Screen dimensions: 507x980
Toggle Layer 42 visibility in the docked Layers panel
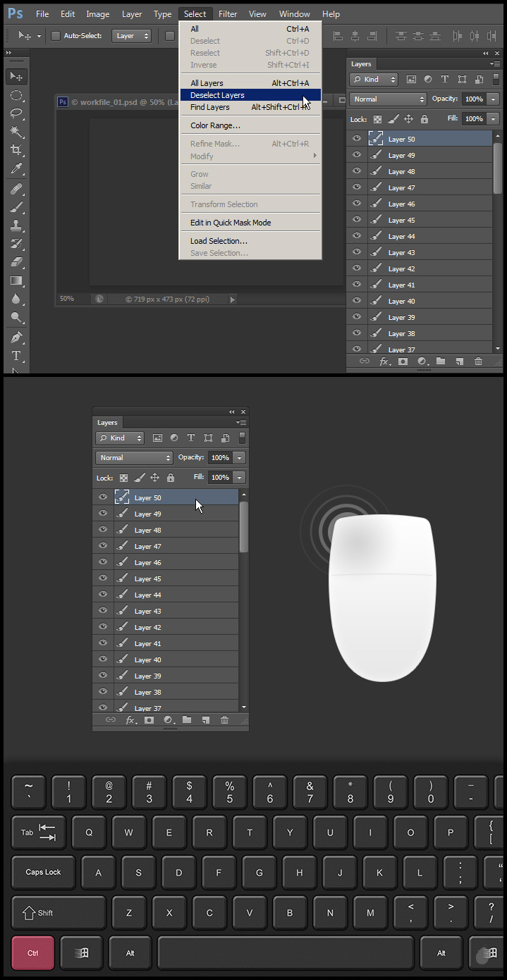point(357,268)
